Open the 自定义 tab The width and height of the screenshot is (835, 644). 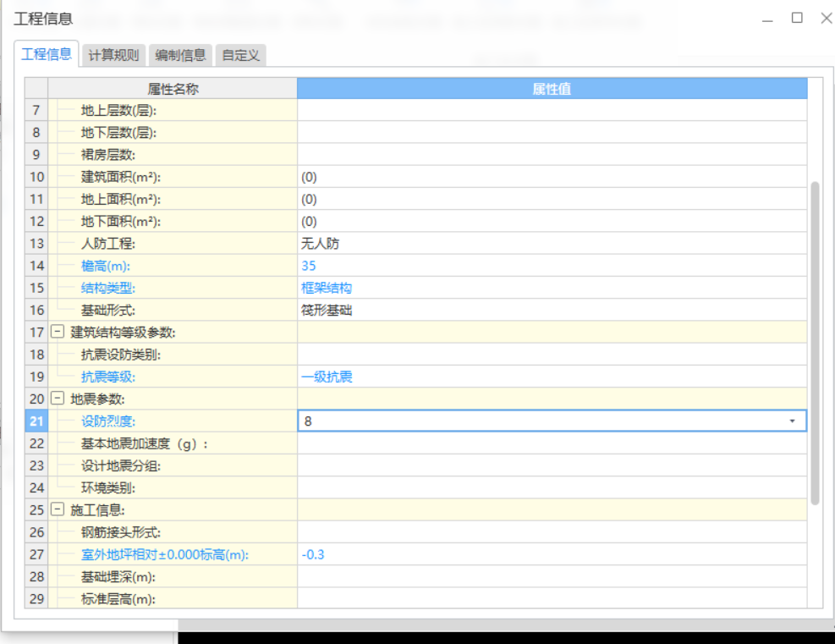click(x=241, y=55)
